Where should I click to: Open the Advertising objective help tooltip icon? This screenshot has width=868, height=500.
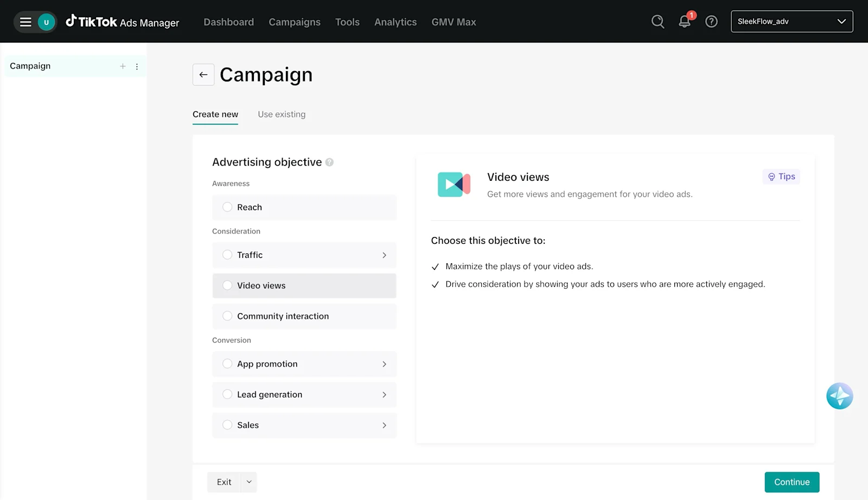[x=330, y=162]
